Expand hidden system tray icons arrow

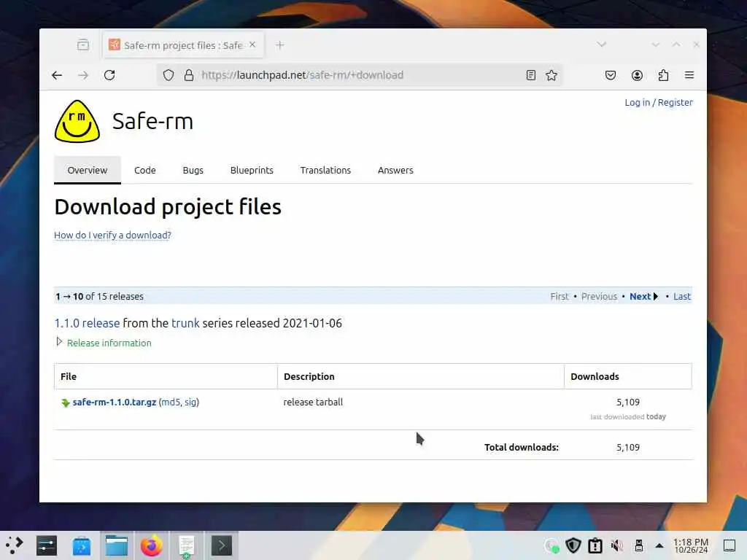coord(659,545)
